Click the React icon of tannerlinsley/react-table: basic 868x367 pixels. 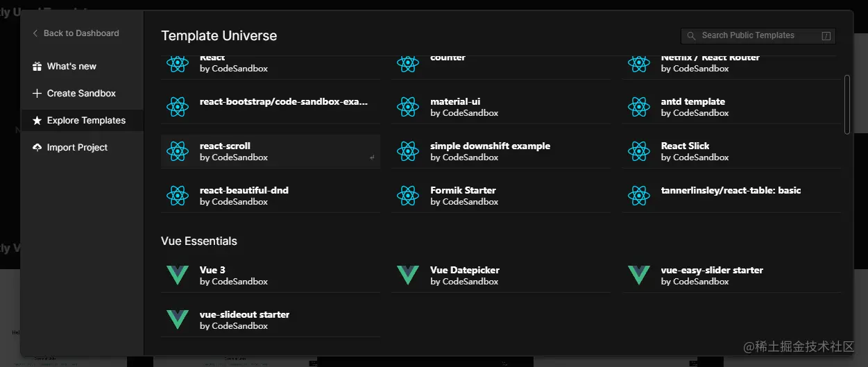(639, 196)
